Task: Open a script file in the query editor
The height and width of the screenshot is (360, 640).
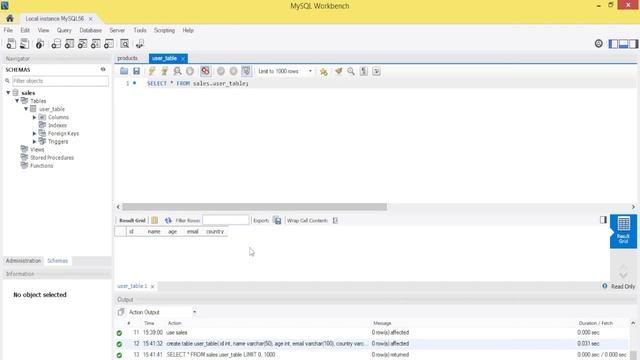Action: 124,71
